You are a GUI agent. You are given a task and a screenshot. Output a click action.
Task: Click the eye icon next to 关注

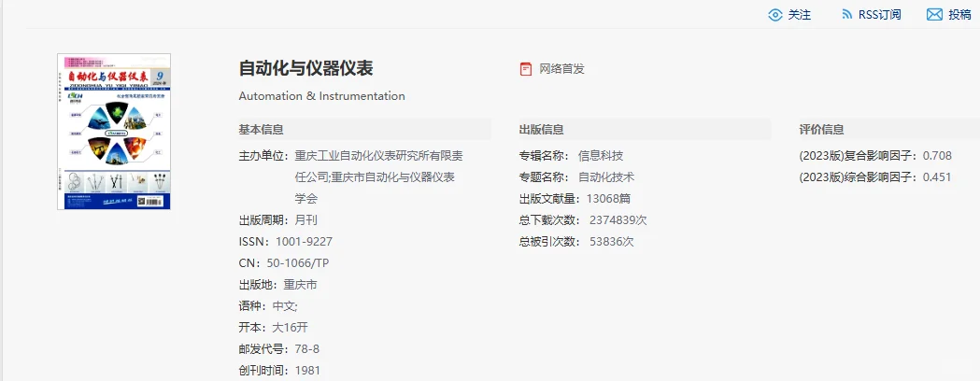point(775,15)
